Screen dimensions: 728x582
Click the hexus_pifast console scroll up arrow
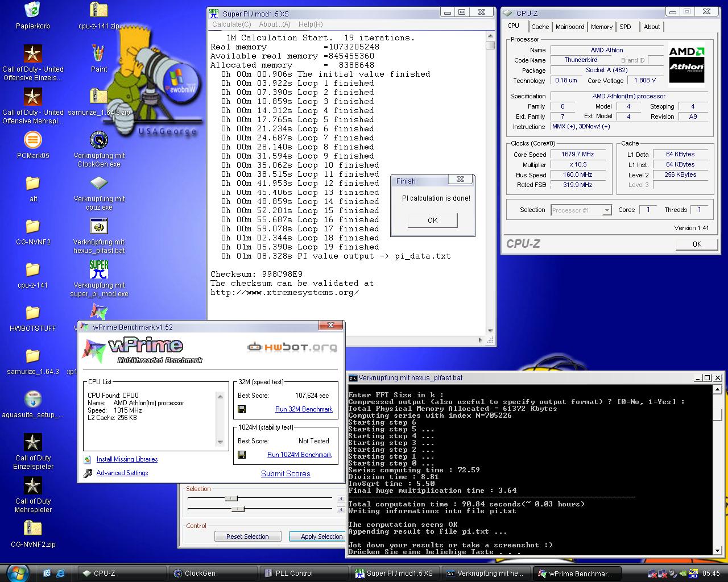[718, 389]
